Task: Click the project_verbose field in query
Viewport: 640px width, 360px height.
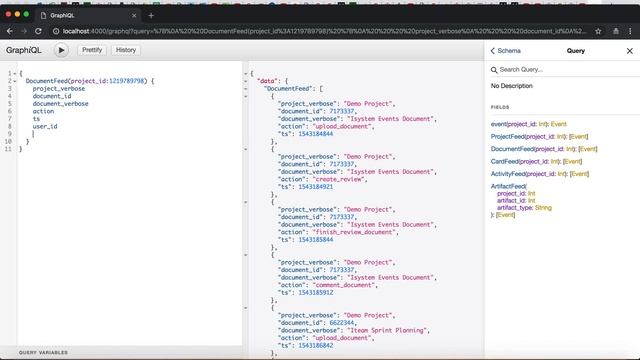Action: click(59, 89)
